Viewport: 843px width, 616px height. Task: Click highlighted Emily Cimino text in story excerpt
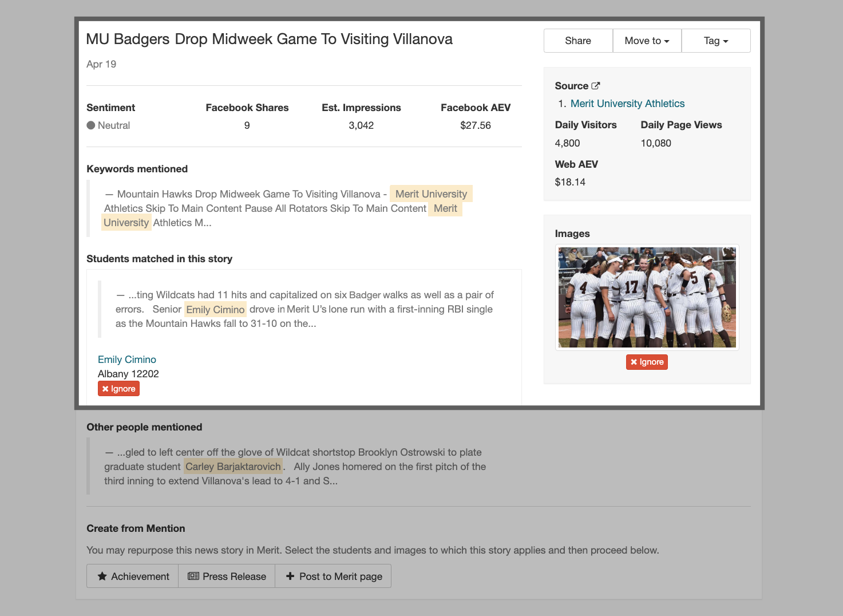pyautogui.click(x=215, y=309)
